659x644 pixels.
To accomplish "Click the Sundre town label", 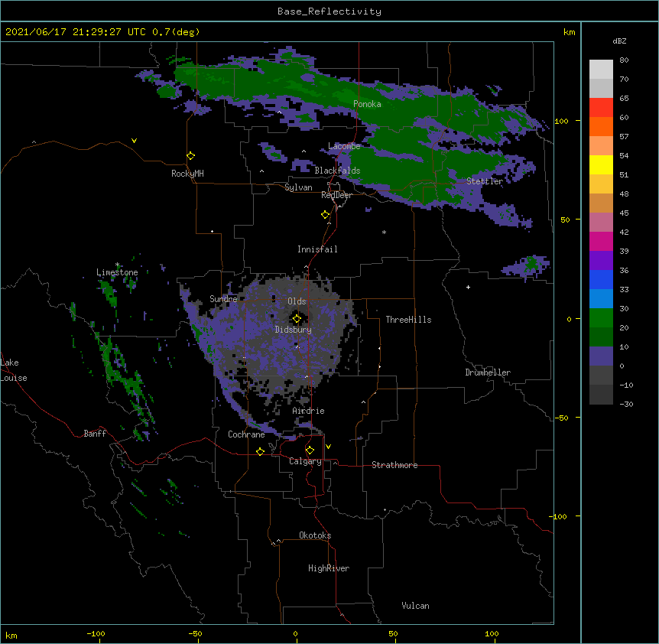I will click(223, 299).
